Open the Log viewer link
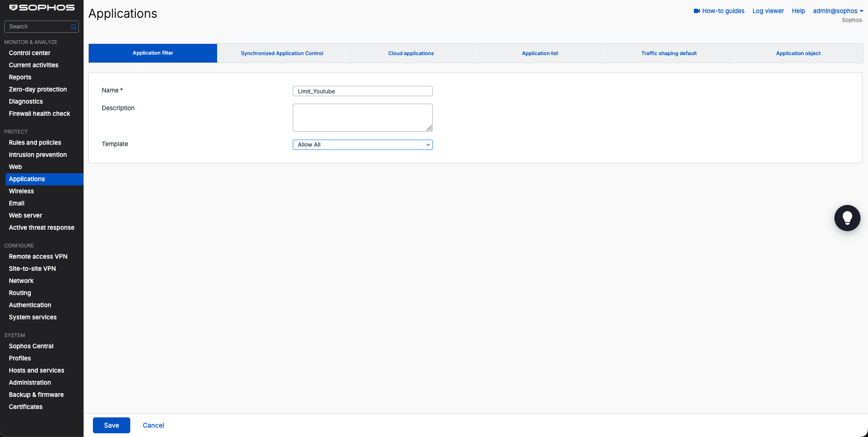Screen dimensions: 868x437 click(x=768, y=11)
